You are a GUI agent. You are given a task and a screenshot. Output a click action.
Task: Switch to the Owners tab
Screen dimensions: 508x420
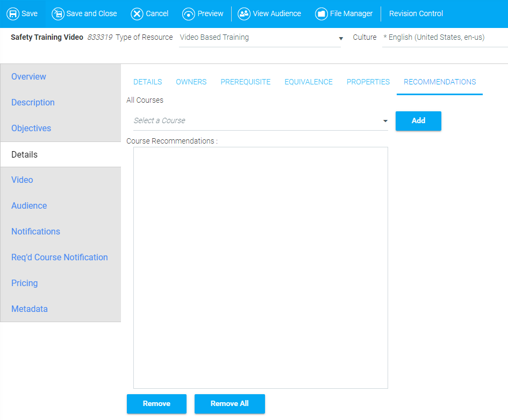[191, 82]
